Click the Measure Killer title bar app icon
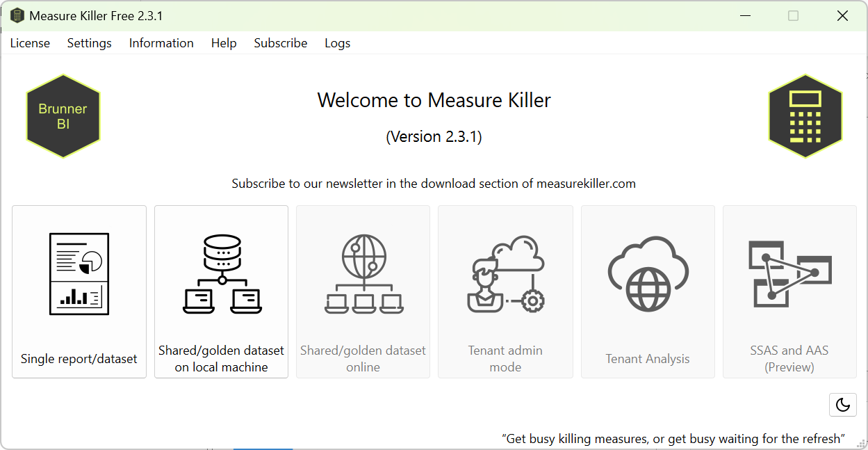Screen dimensions: 868x450 click(17, 15)
